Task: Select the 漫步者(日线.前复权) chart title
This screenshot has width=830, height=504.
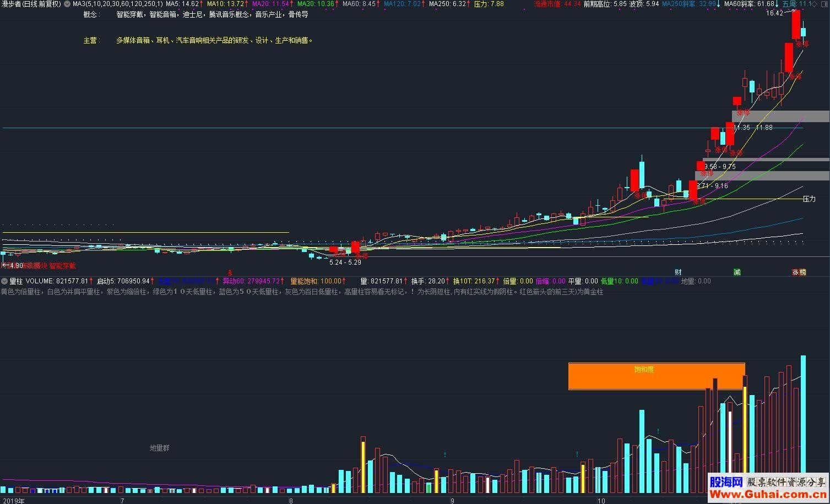Action: pyautogui.click(x=31, y=4)
